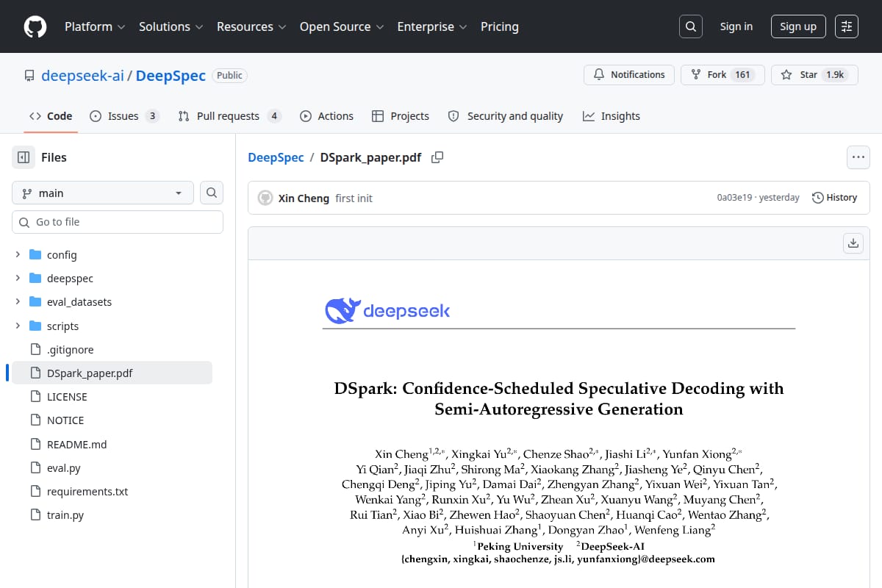Expand the scripts folder chevron
882x588 pixels.
[x=18, y=326]
